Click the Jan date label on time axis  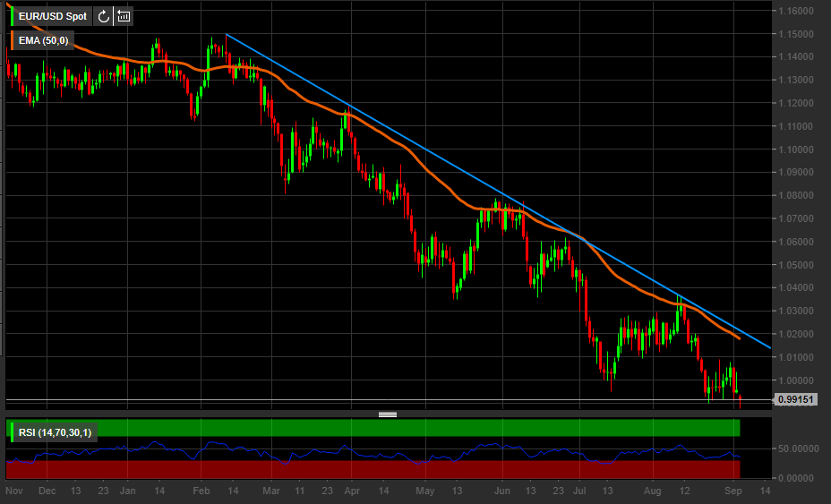click(x=128, y=491)
